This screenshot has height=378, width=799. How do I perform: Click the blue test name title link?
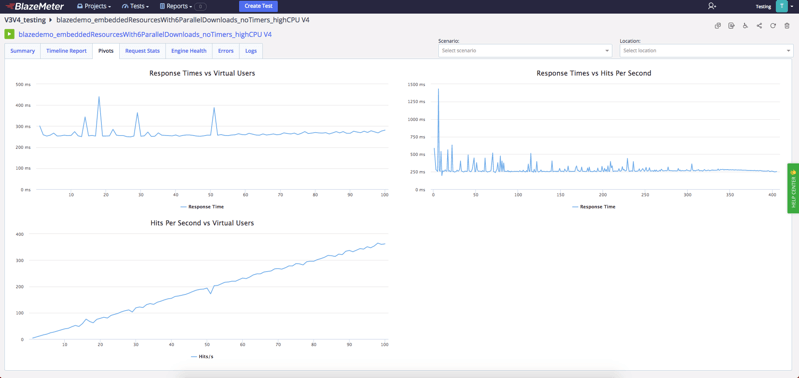tap(145, 35)
